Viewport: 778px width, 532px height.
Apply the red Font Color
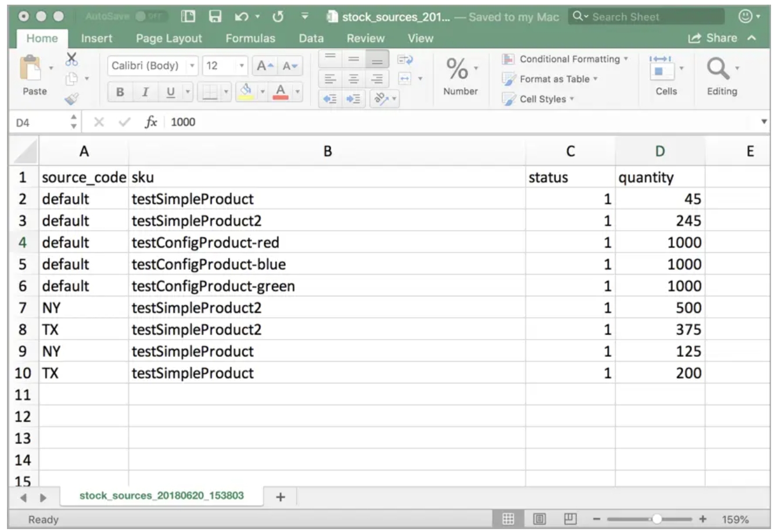coord(281,91)
